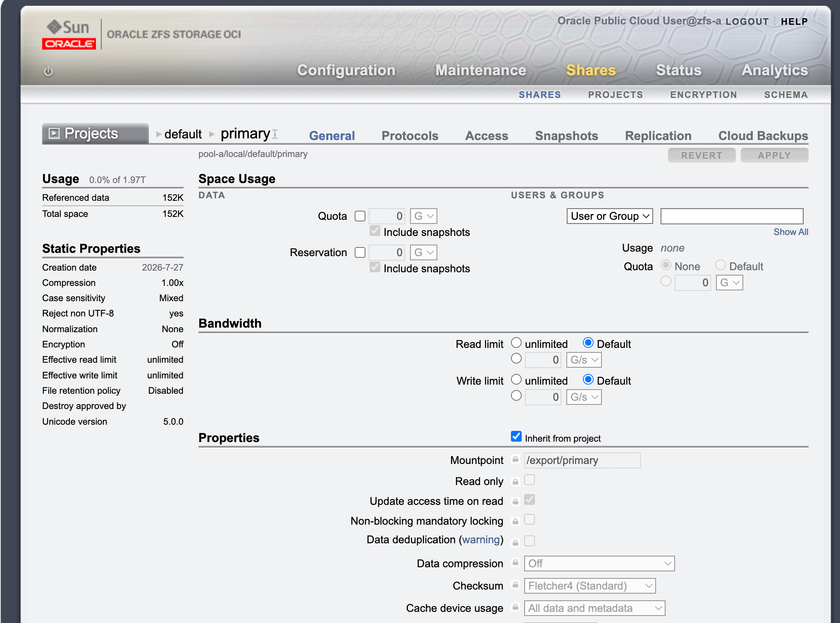
Task: Open the Quota unit G dropdown
Action: click(424, 216)
